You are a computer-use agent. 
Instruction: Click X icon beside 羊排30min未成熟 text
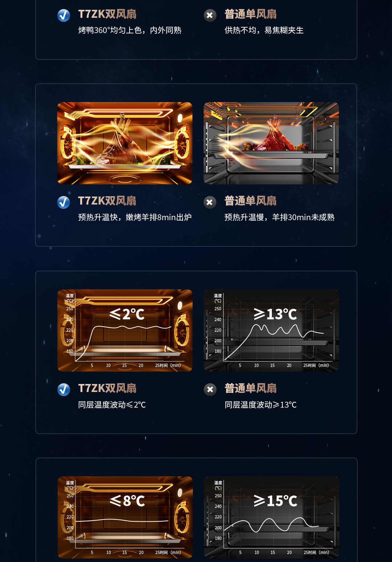pos(210,202)
